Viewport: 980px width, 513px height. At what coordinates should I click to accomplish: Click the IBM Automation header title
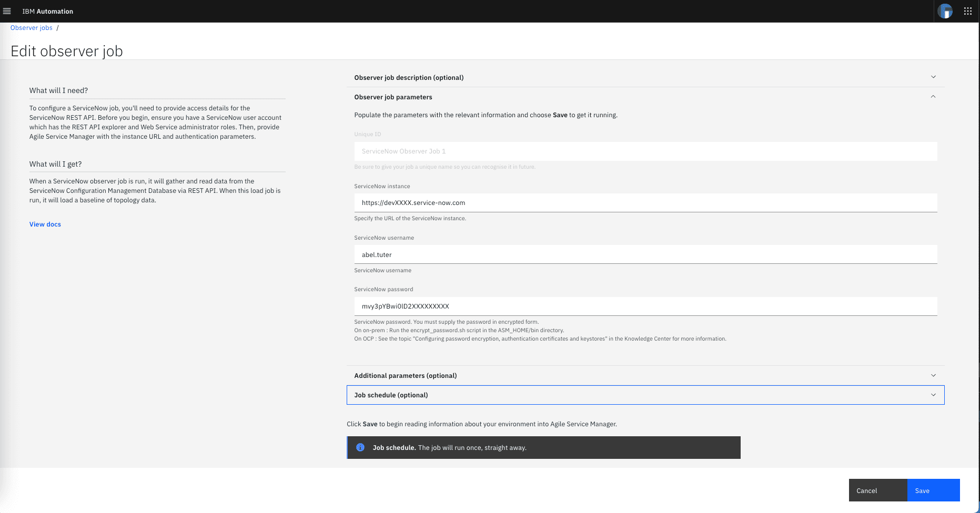(x=48, y=12)
